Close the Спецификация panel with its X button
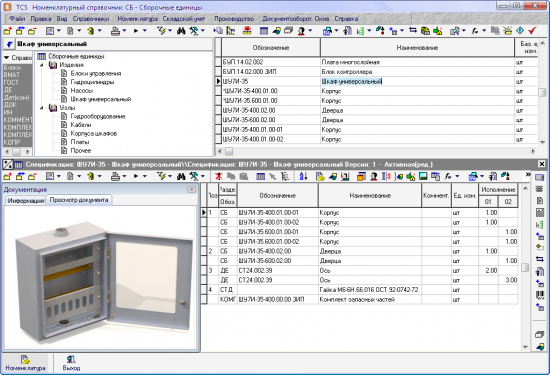 click(x=542, y=164)
